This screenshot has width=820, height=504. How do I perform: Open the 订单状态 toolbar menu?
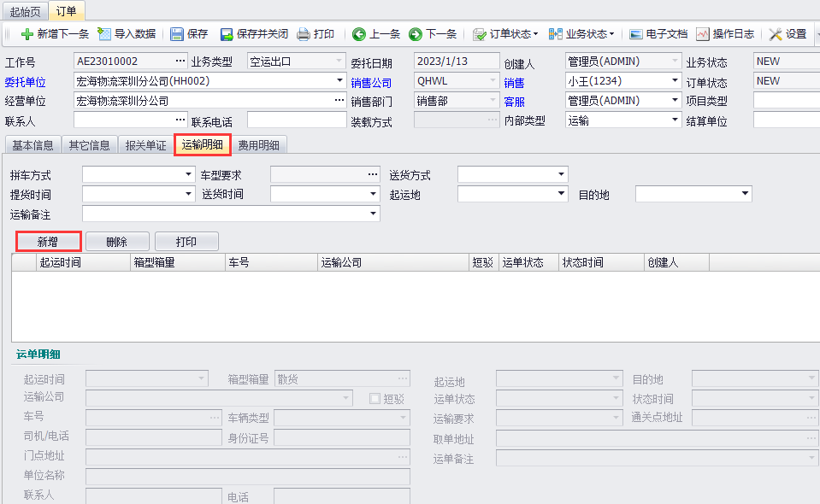tap(504, 34)
